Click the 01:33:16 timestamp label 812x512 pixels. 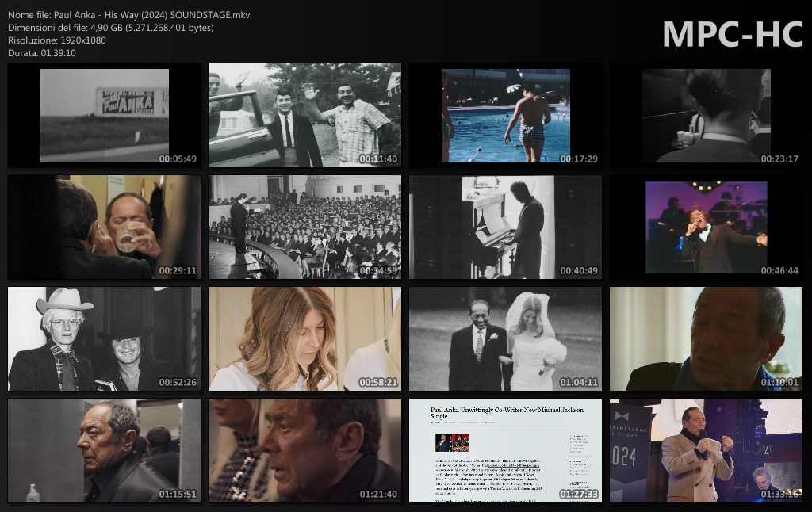click(x=779, y=494)
